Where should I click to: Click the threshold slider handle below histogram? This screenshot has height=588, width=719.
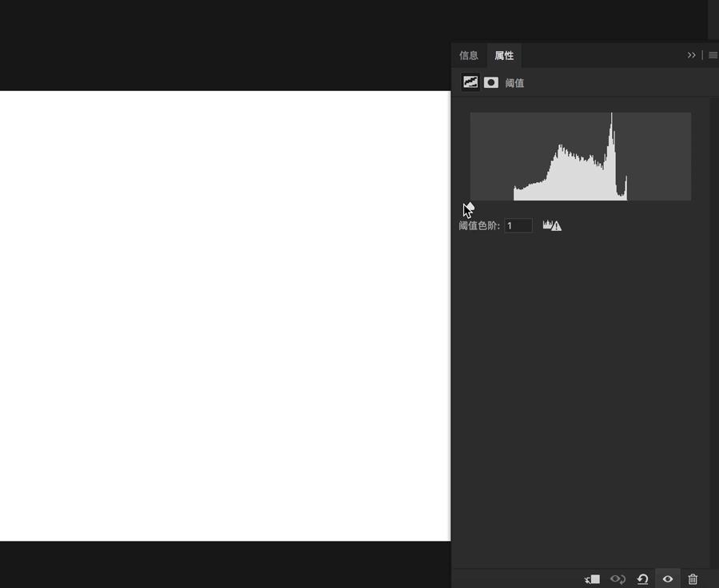point(470,208)
